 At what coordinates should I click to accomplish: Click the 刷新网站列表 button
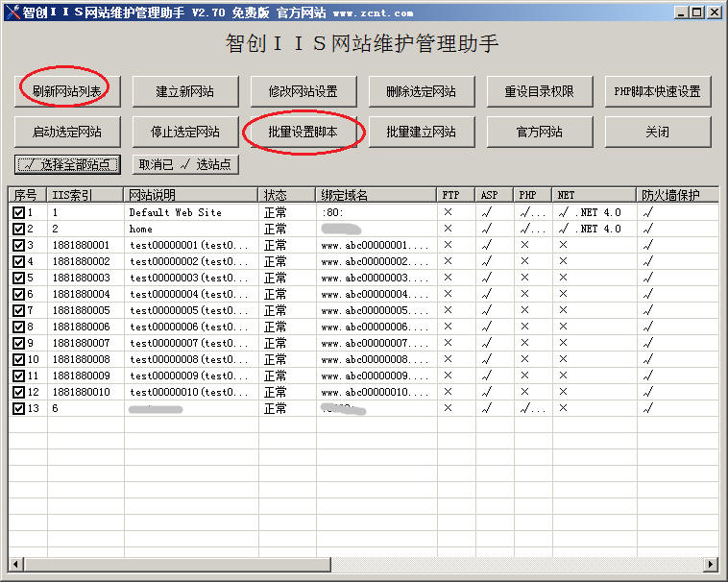pyautogui.click(x=67, y=91)
